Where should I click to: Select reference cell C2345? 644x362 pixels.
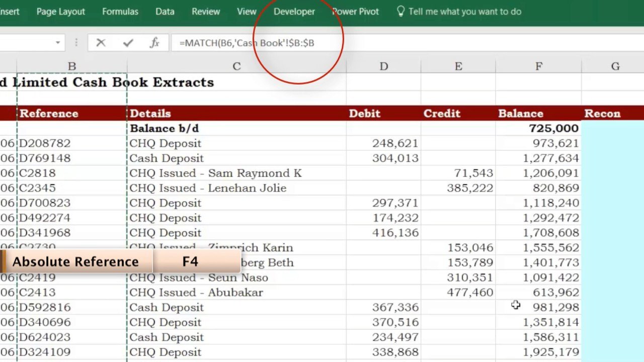click(72, 188)
